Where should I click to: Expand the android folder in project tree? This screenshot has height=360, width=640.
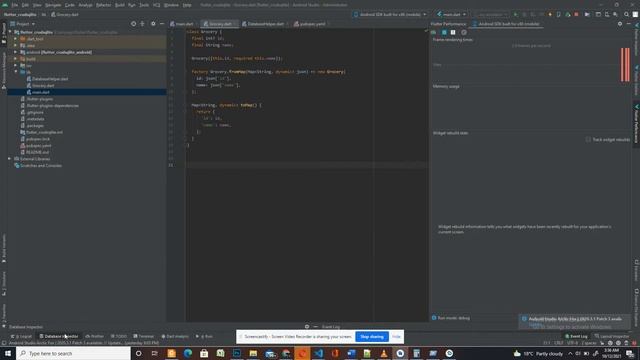(x=16, y=52)
